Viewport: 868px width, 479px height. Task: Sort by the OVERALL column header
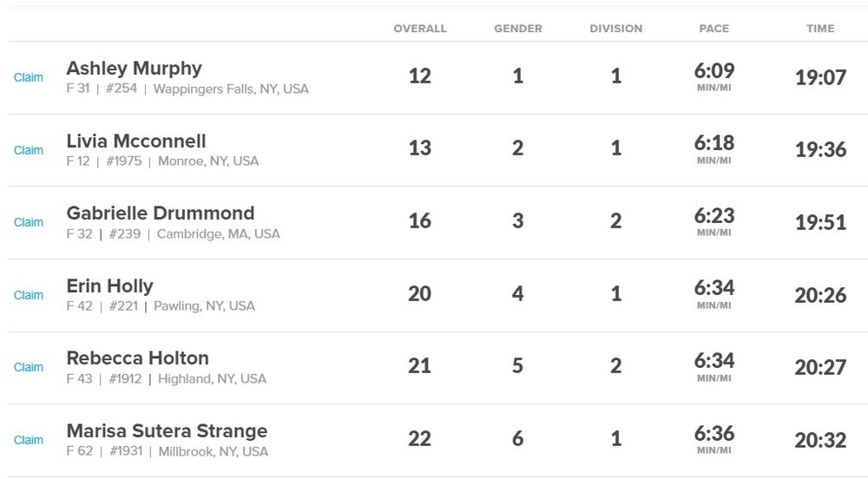tap(420, 29)
